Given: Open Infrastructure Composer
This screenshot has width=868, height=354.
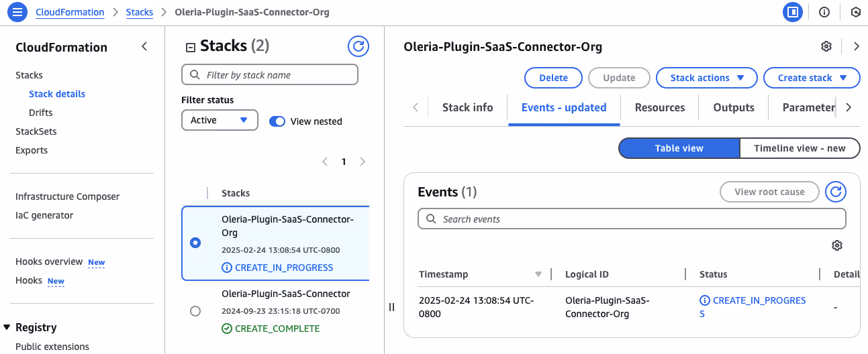Looking at the screenshot, I should pyautogui.click(x=67, y=196).
